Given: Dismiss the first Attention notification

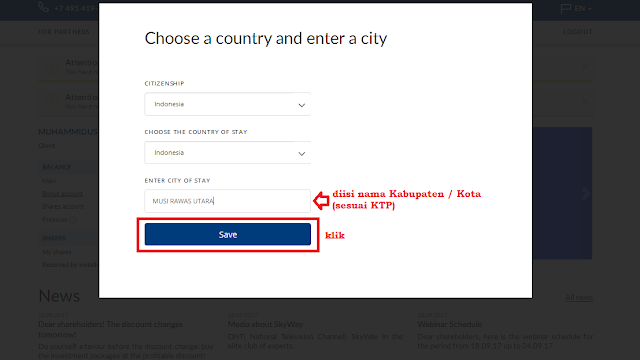Looking at the screenshot, I should pyautogui.click(x=584, y=67).
